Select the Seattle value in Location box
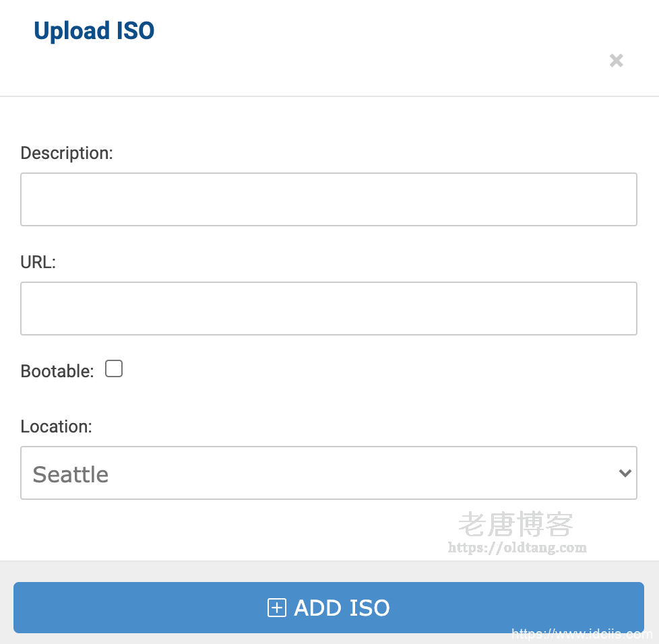Viewport: 659px width, 644px height. tap(71, 474)
